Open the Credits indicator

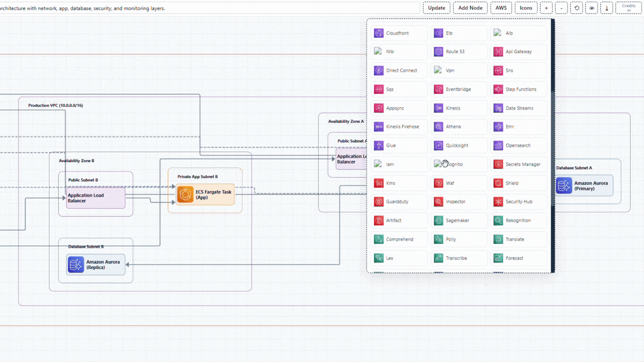(629, 8)
